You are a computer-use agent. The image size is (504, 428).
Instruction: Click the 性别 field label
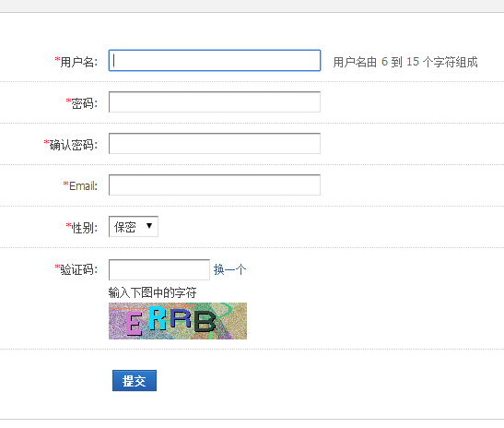point(84,228)
